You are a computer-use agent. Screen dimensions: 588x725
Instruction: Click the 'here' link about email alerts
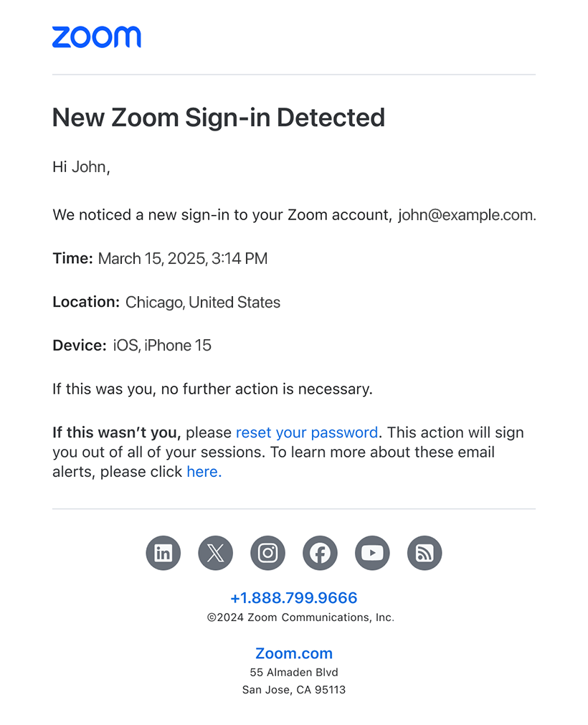point(204,472)
